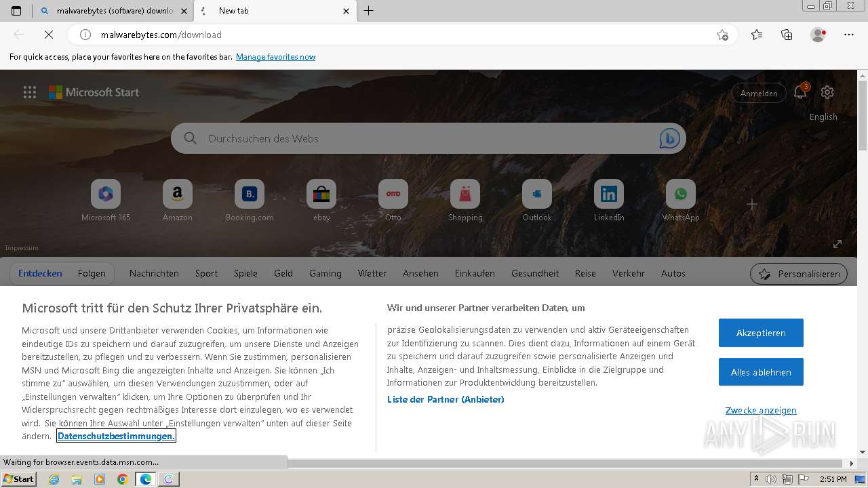The width and height of the screenshot is (868, 488).
Task: Open Internet Explorer from taskbar
Action: point(54,479)
